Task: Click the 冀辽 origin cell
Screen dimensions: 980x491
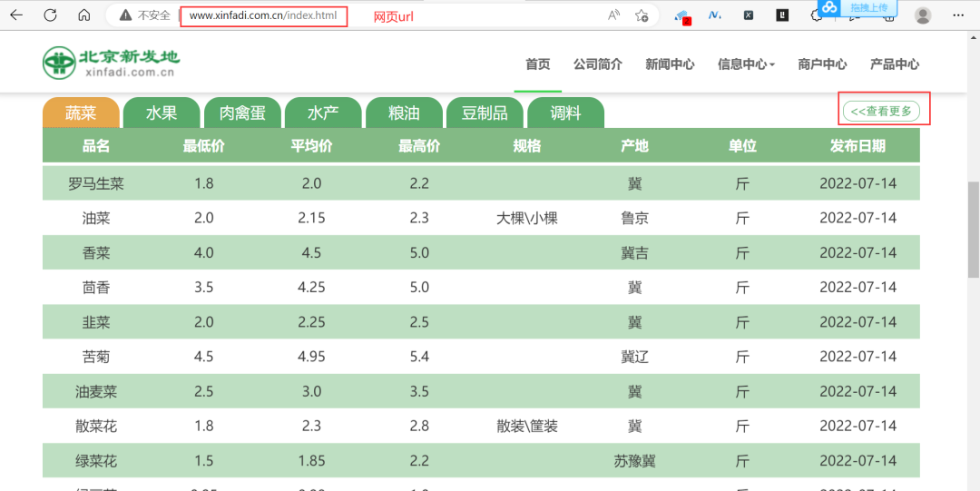Action: coord(634,358)
